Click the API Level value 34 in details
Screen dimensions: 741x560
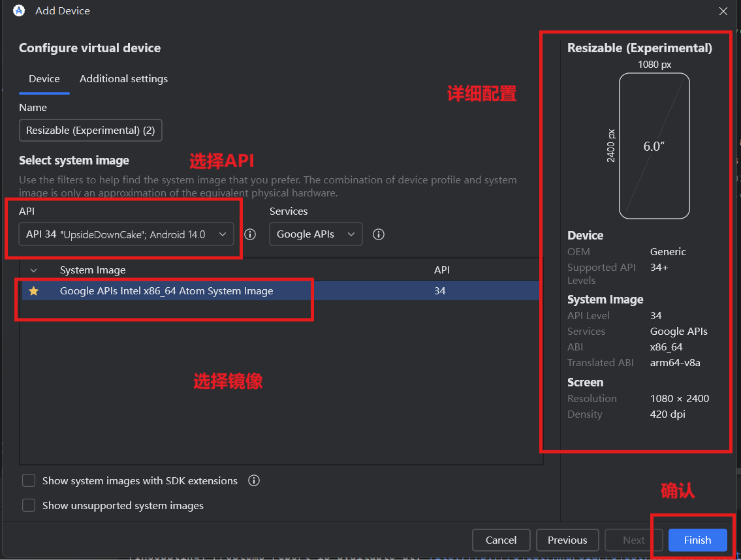656,316
